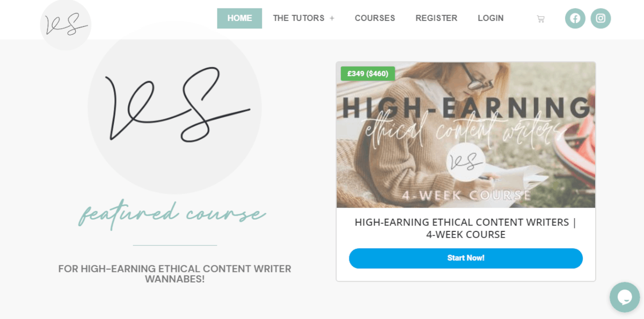
Task: Open the shopping cart icon
Action: 540,19
